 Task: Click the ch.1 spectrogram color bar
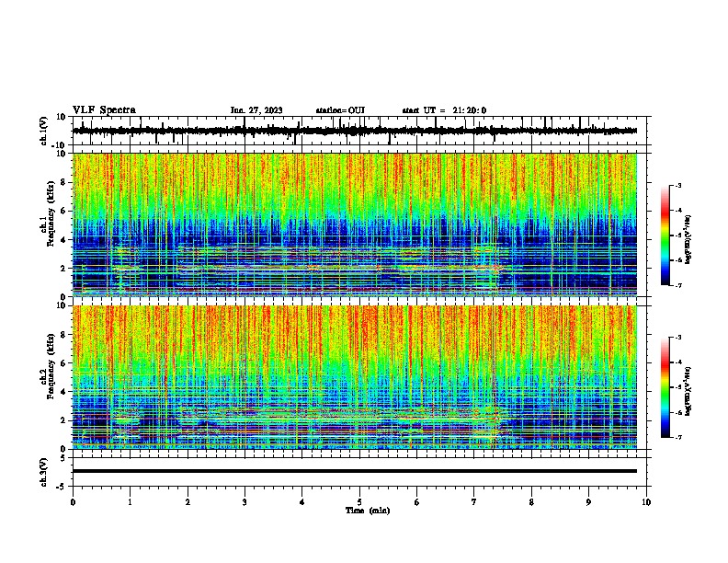click(x=665, y=236)
